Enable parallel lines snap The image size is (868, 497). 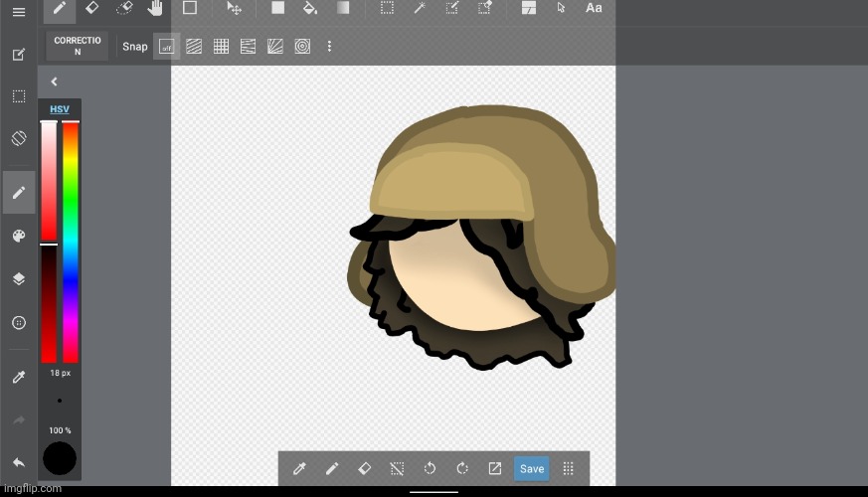[x=194, y=47]
